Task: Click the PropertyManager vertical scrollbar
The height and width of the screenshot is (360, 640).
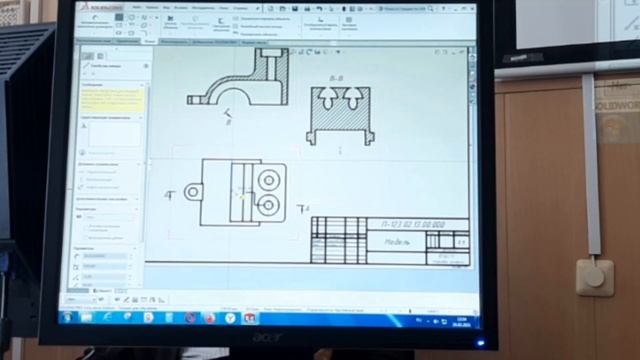Action: point(147,163)
